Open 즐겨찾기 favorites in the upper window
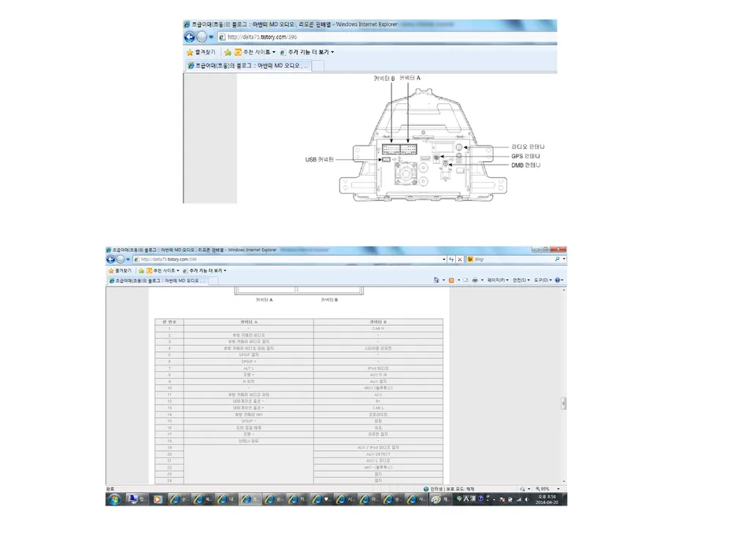This screenshot has width=756, height=548. pos(201,52)
